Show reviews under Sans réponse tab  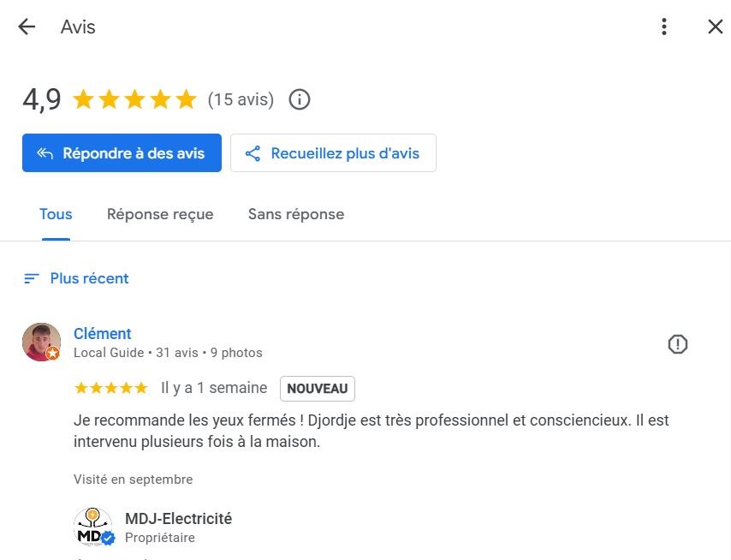(x=296, y=214)
